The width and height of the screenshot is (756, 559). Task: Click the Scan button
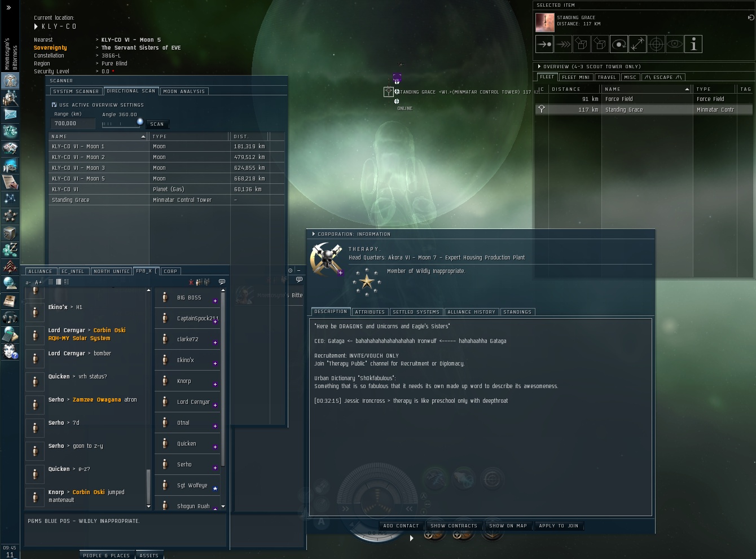(157, 124)
